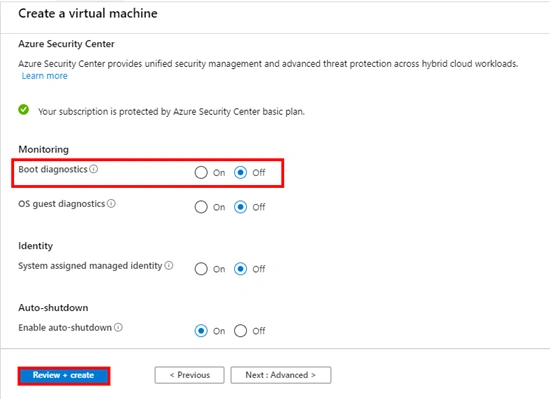Open the Learn more link
This screenshot has width=550, height=399.
point(45,76)
